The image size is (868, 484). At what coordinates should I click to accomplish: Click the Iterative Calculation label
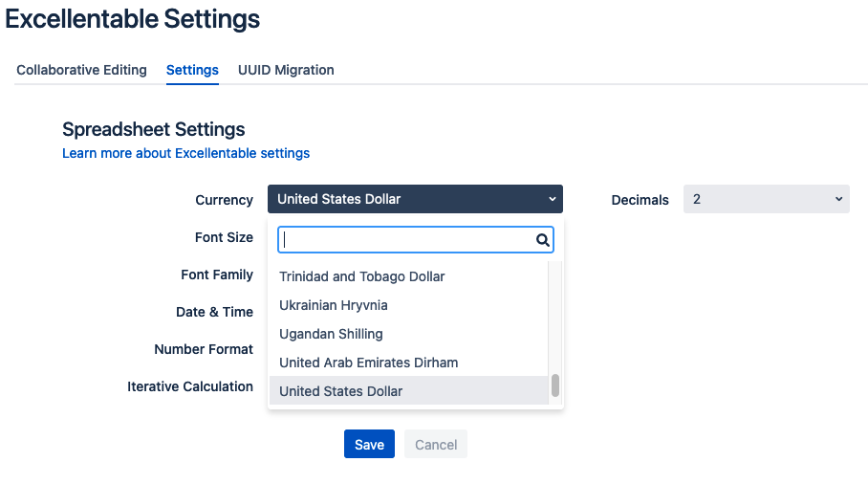pyautogui.click(x=190, y=386)
